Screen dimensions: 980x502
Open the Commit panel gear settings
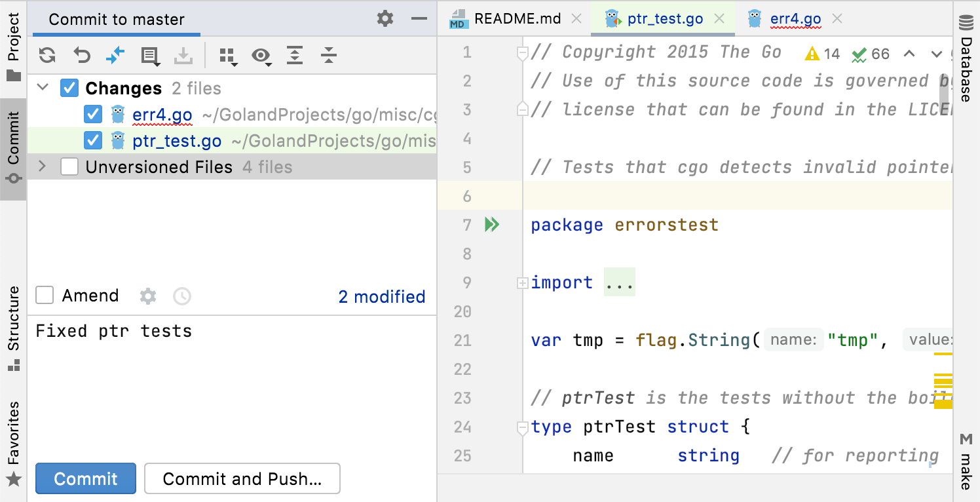coord(385,19)
